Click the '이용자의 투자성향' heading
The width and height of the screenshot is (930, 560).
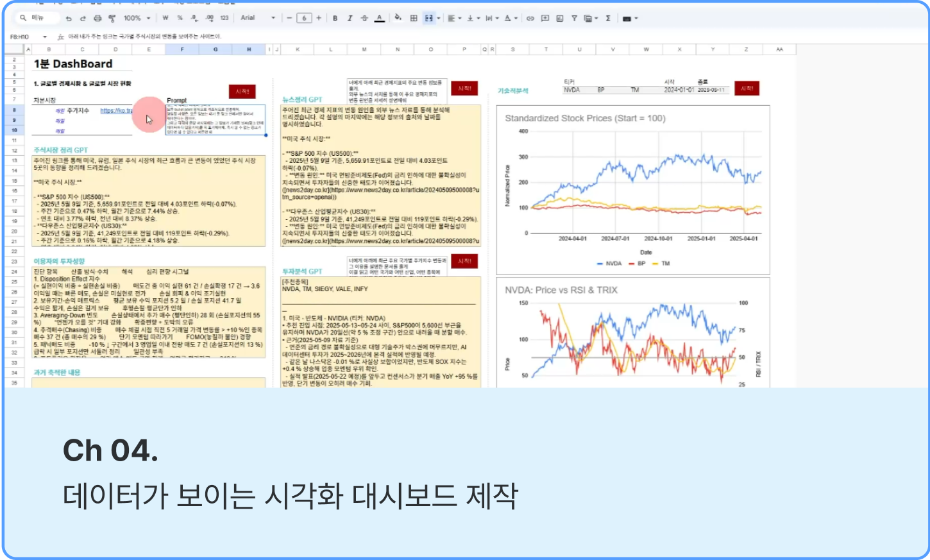click(59, 262)
